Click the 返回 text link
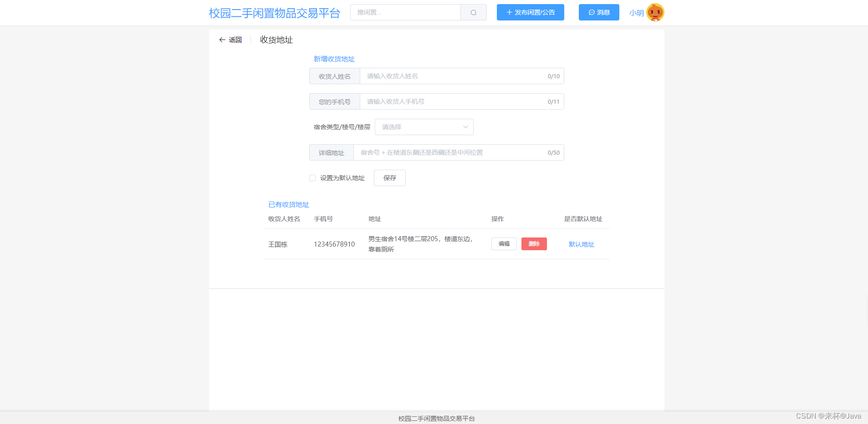This screenshot has height=424, width=868. click(x=235, y=40)
